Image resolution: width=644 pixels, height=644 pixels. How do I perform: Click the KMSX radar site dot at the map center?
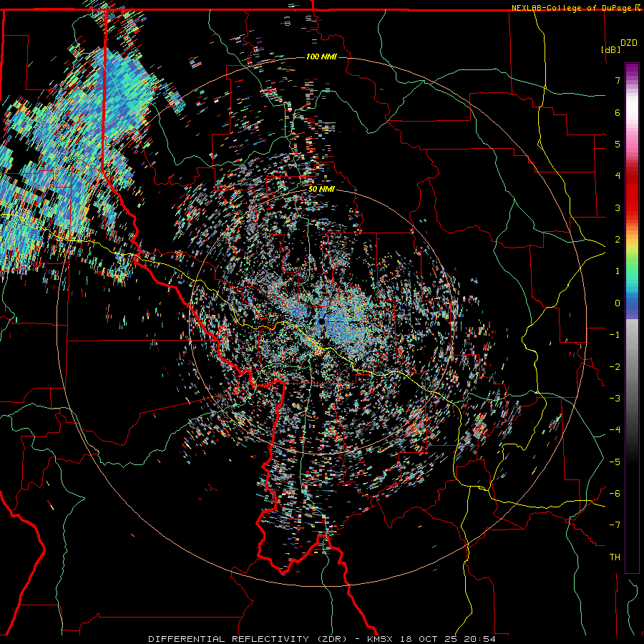tap(321, 321)
